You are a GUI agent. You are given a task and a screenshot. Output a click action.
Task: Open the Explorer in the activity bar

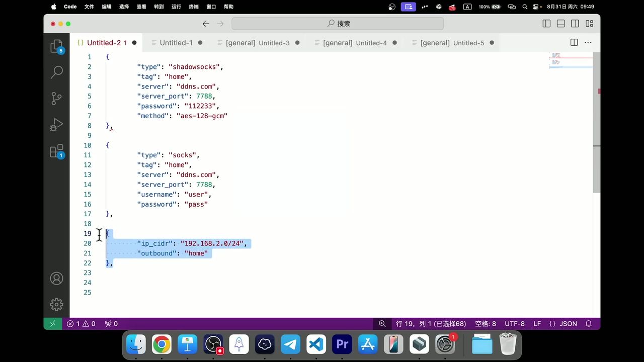click(56, 46)
